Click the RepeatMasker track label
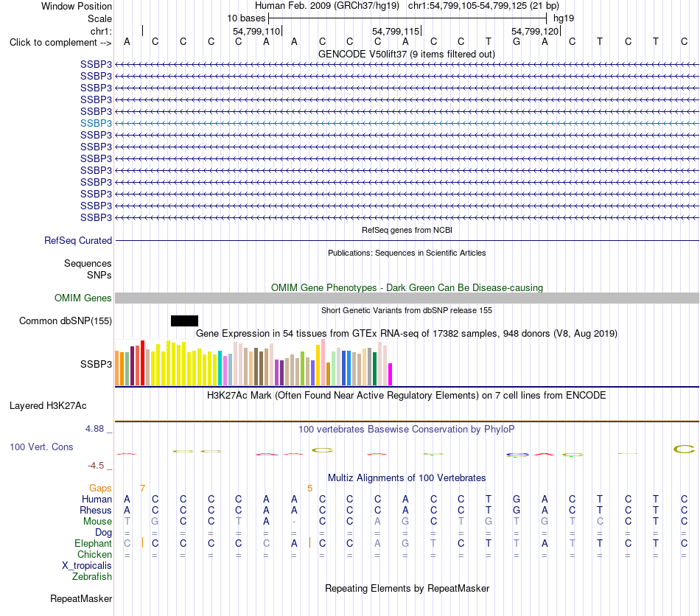The height and width of the screenshot is (616, 700). (81, 598)
